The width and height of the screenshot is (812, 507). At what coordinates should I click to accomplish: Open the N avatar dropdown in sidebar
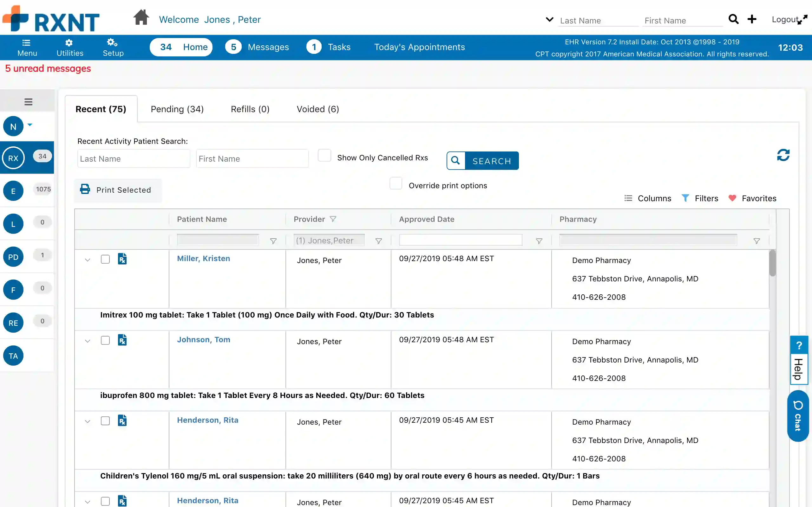(29, 125)
